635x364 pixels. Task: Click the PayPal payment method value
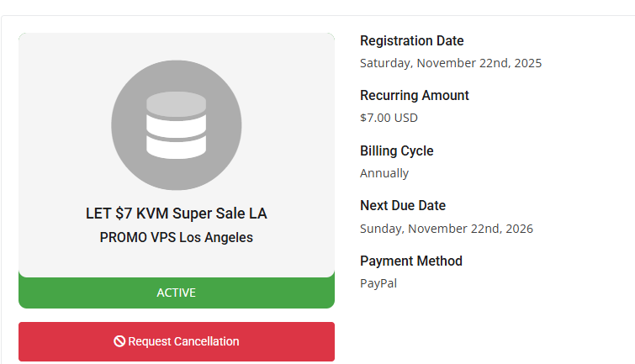[378, 283]
